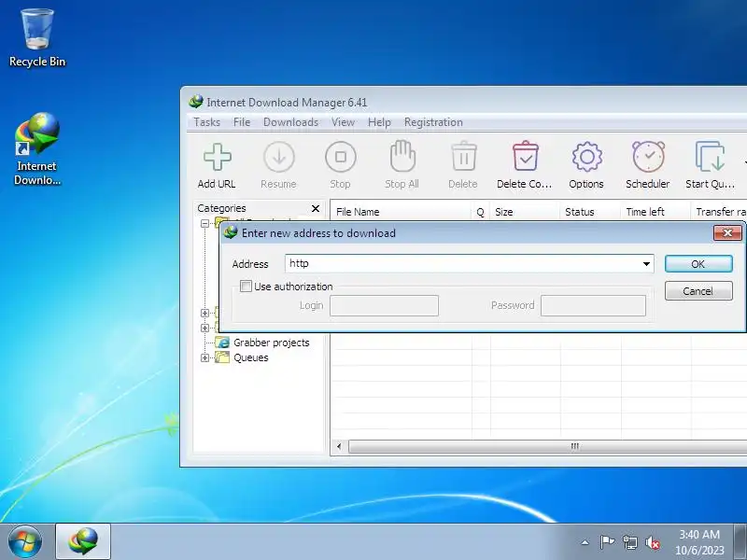Click the horizontal scrollbar thumb
This screenshot has height=560, width=747.
click(548, 447)
